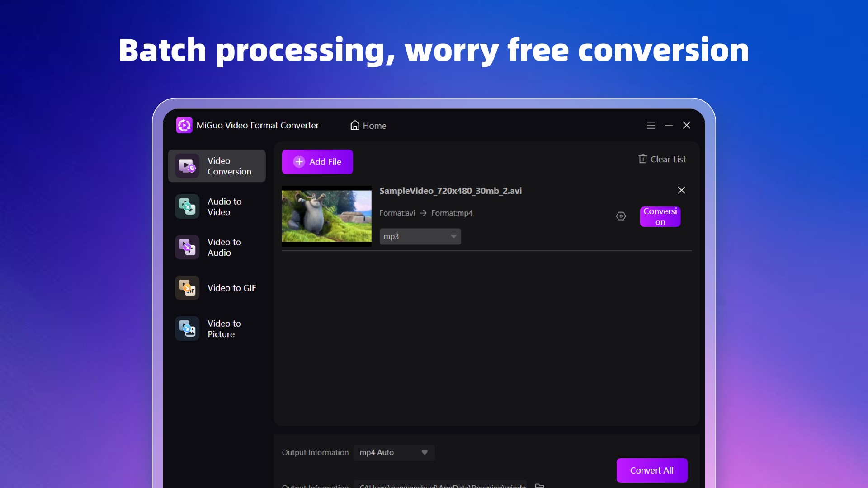Click the SampleVideo thumbnail preview
The width and height of the screenshot is (868, 488).
click(326, 216)
